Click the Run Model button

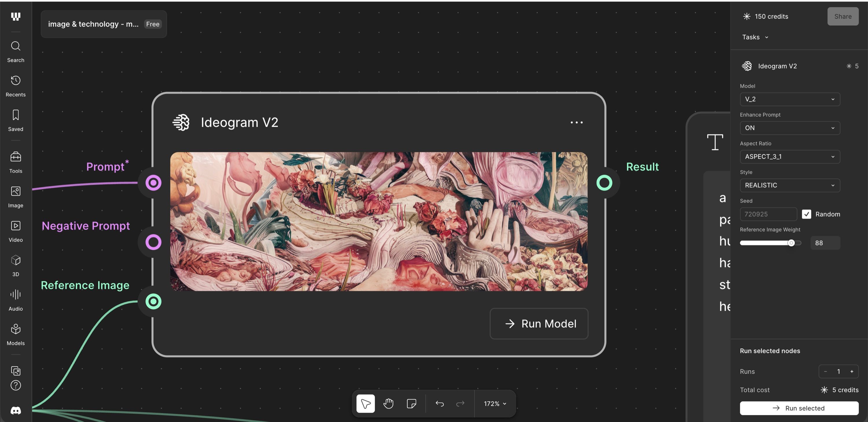point(539,324)
